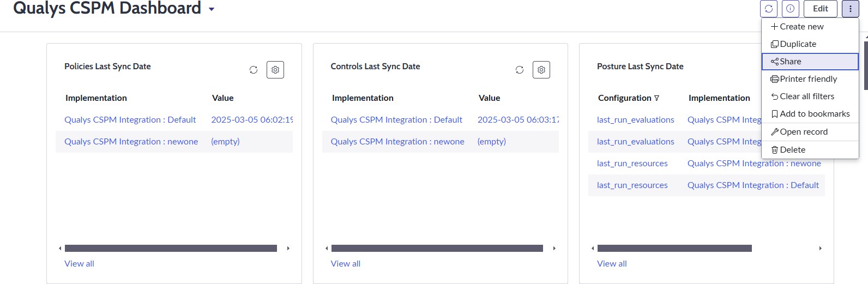This screenshot has width=868, height=284.
Task: Refresh the Controls Last Sync Date widget
Action: coord(520,70)
